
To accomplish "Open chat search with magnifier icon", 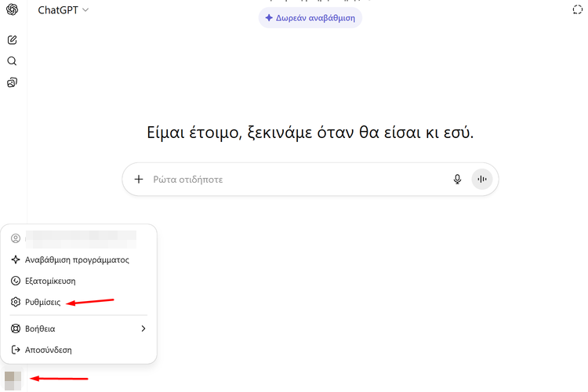I will pos(12,61).
